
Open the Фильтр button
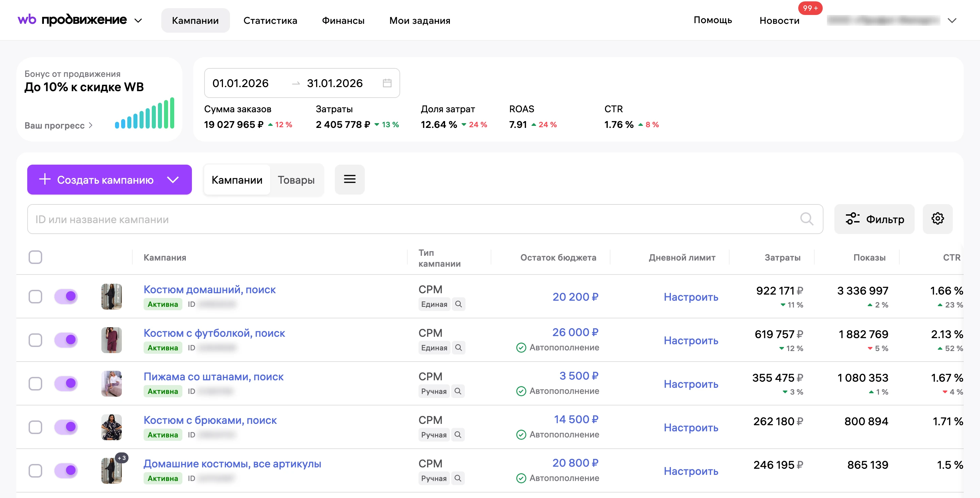coord(874,219)
